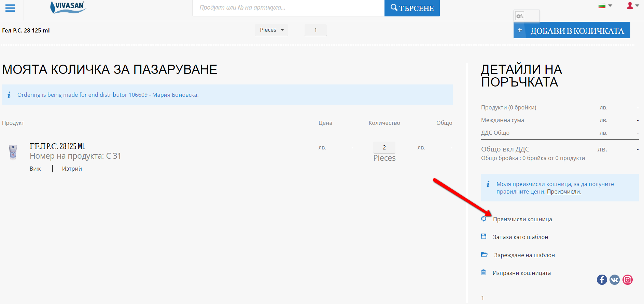Open the hamburger menu icon
This screenshot has width=644, height=304.
pyautogui.click(x=10, y=8)
